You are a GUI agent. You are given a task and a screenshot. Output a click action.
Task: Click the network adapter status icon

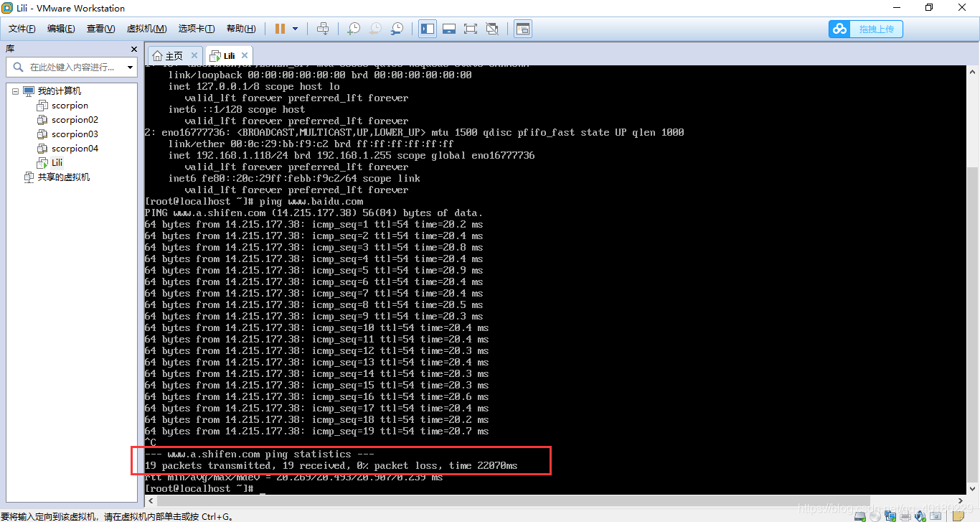(x=890, y=516)
